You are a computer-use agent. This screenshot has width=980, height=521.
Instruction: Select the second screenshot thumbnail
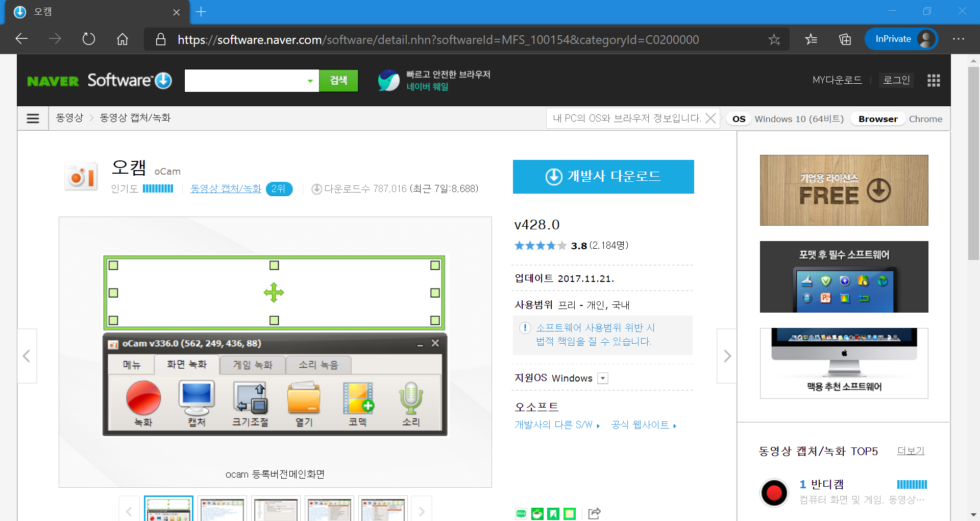pyautogui.click(x=222, y=509)
